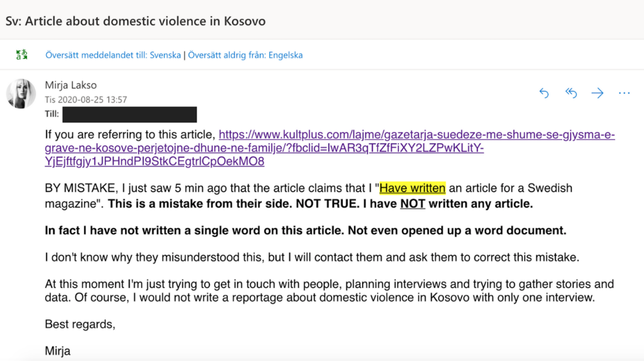Click the 'Best regards,' line
The width and height of the screenshot is (644, 361).
point(80,325)
